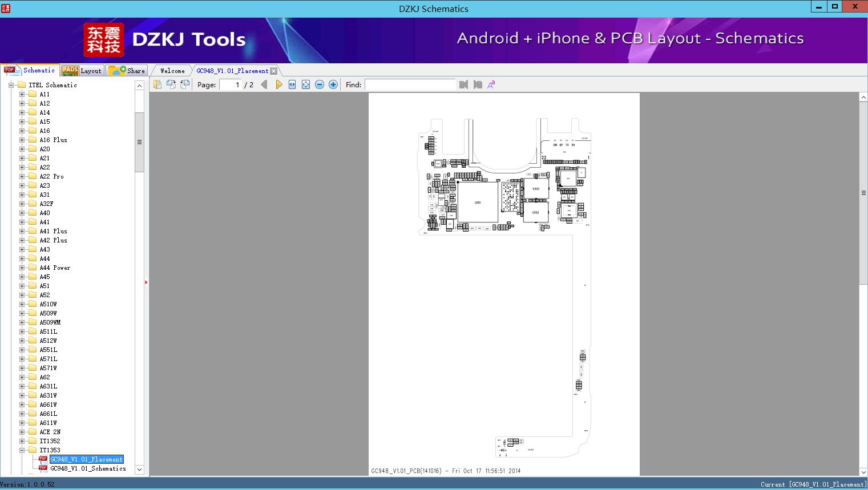Select the A52 folder
The height and width of the screenshot is (490, 868).
[x=45, y=295]
